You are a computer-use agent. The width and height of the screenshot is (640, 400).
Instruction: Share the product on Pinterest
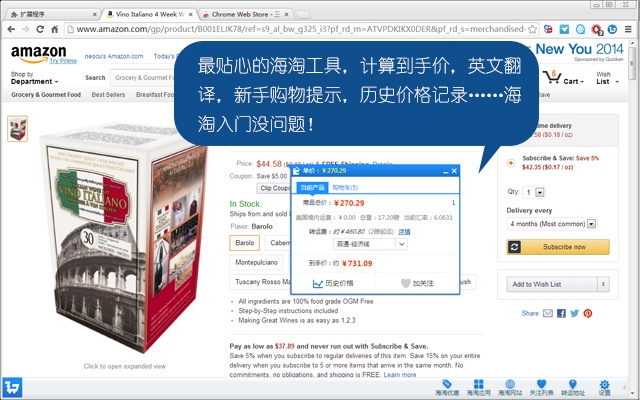point(588,313)
